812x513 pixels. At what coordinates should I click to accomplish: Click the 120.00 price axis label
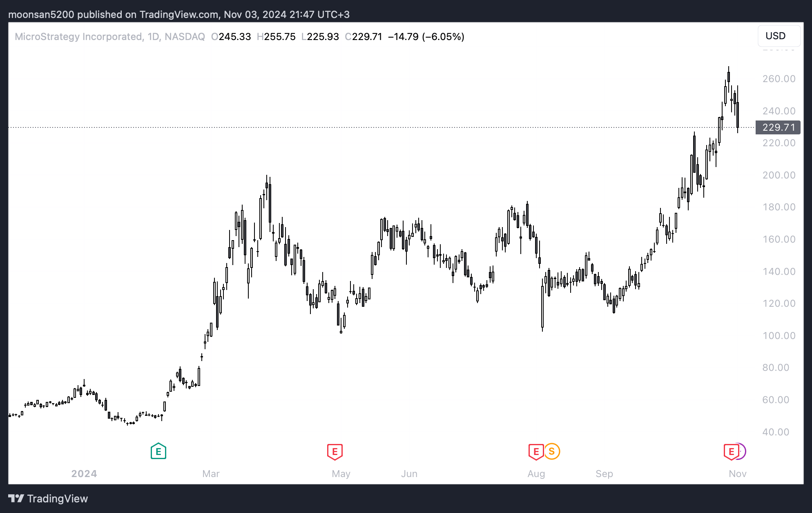(x=779, y=303)
